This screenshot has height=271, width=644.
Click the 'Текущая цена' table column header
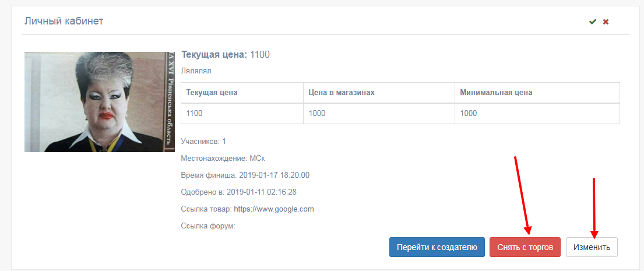coord(242,93)
